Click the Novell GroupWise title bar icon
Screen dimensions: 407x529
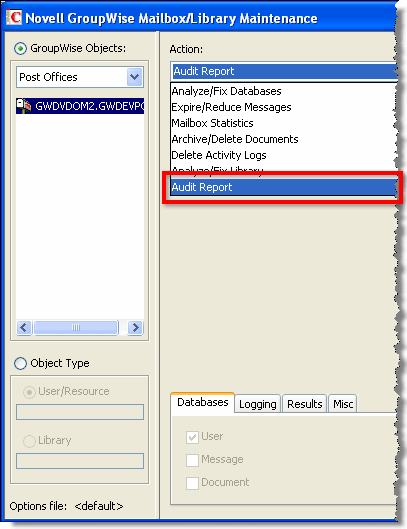tap(14, 18)
